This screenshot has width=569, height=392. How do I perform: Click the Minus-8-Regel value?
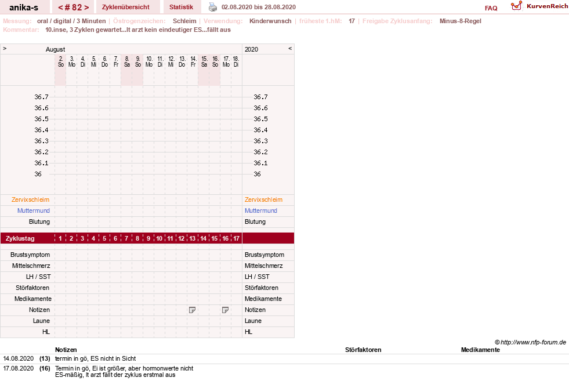[x=460, y=21]
